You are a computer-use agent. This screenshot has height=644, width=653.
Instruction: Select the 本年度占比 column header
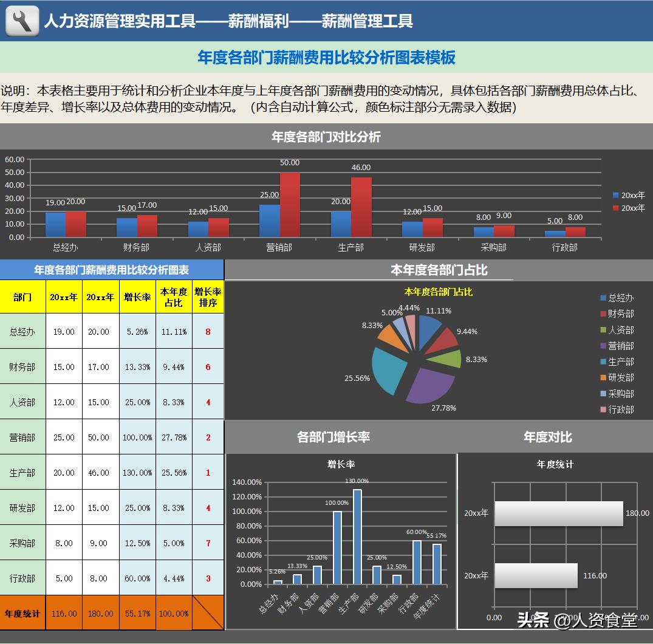(173, 296)
